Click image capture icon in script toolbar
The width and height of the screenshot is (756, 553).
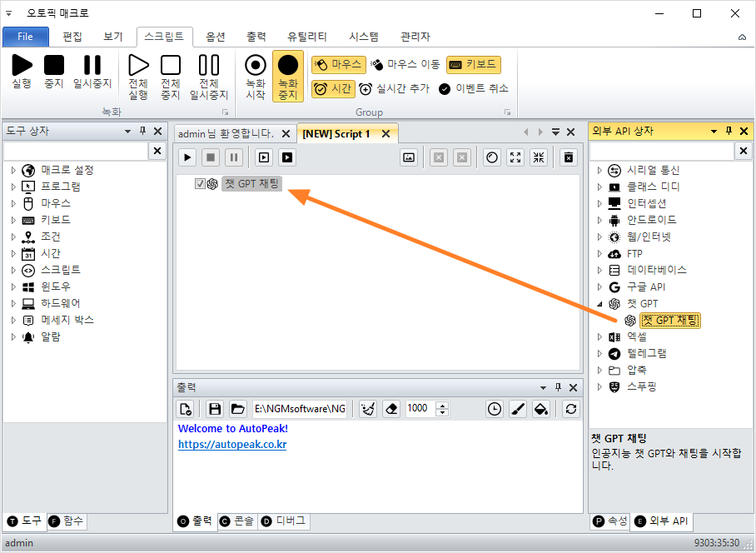click(x=409, y=157)
